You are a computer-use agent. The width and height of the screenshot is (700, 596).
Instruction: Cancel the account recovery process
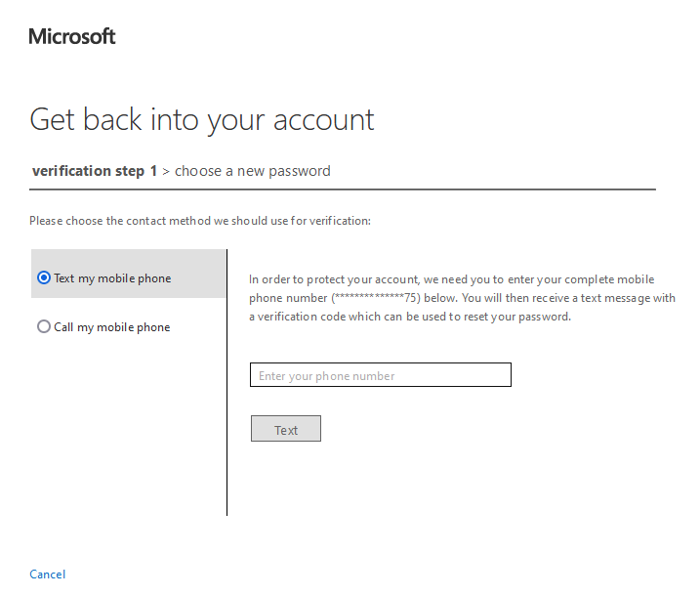point(48,575)
